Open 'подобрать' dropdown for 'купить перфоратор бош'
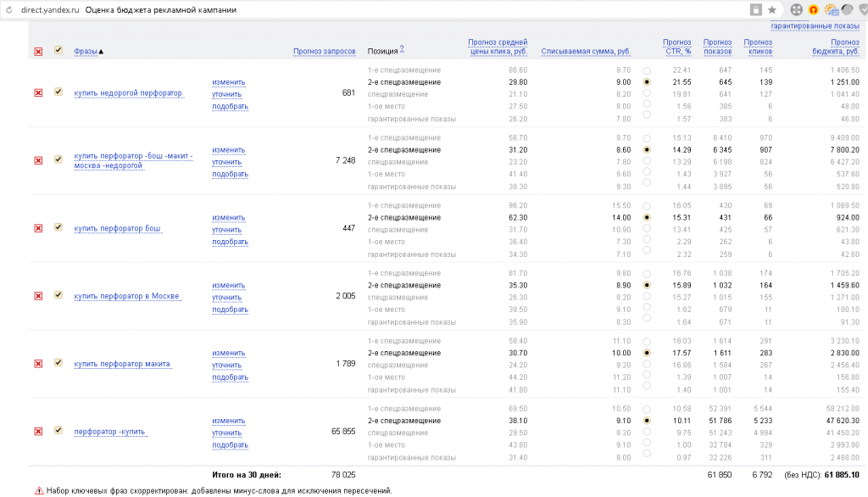The height and width of the screenshot is (497, 868). coord(231,242)
